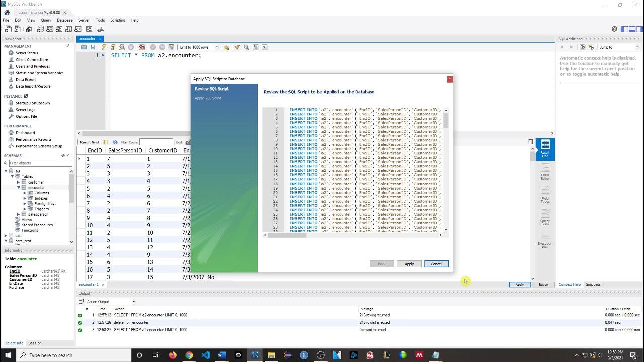Open the Scripting menu

click(117, 20)
